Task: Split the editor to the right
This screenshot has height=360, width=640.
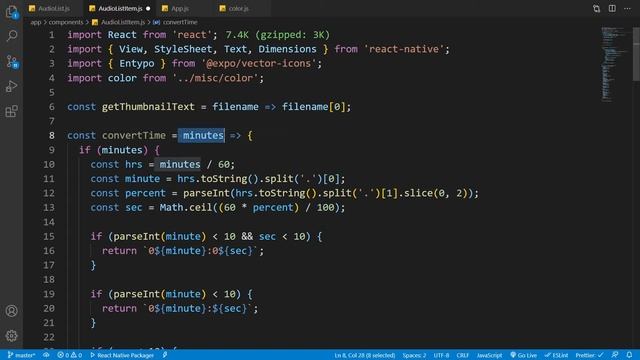Action: click(612, 8)
